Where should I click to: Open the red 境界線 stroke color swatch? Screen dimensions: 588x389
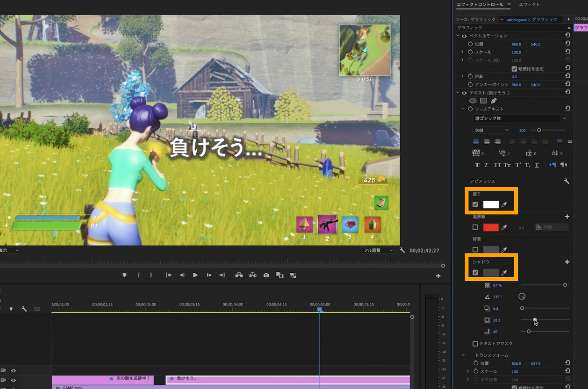491,228
